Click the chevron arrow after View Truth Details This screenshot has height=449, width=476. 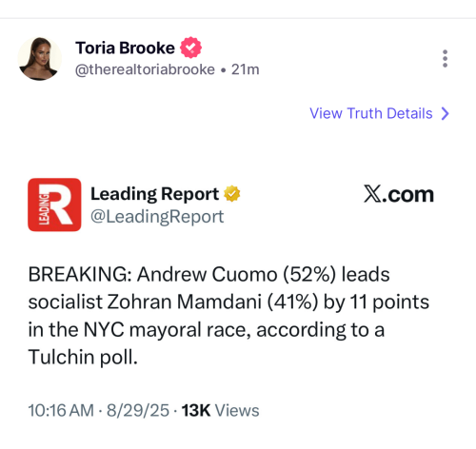pos(446,113)
